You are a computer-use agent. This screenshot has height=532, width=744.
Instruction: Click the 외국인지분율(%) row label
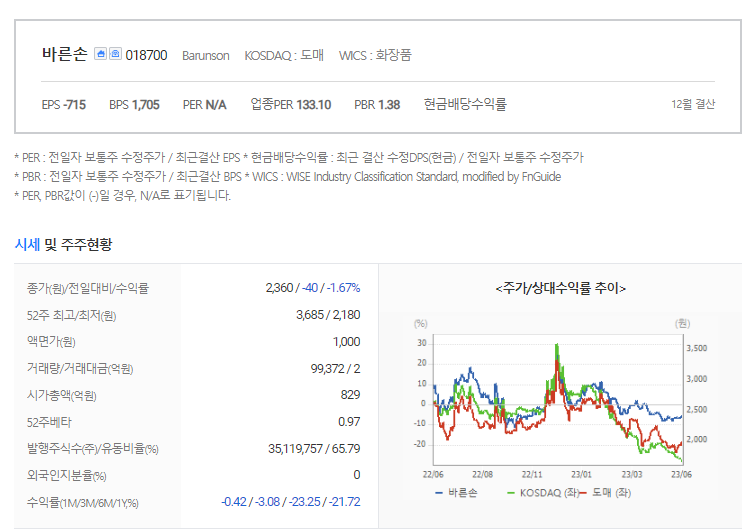pyautogui.click(x=66, y=475)
